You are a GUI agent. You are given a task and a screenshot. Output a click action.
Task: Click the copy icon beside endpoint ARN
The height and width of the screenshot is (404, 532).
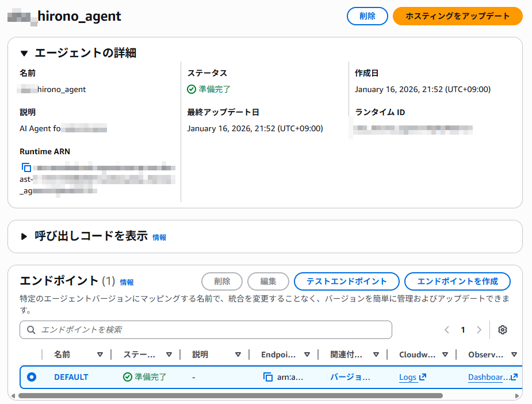point(268,377)
